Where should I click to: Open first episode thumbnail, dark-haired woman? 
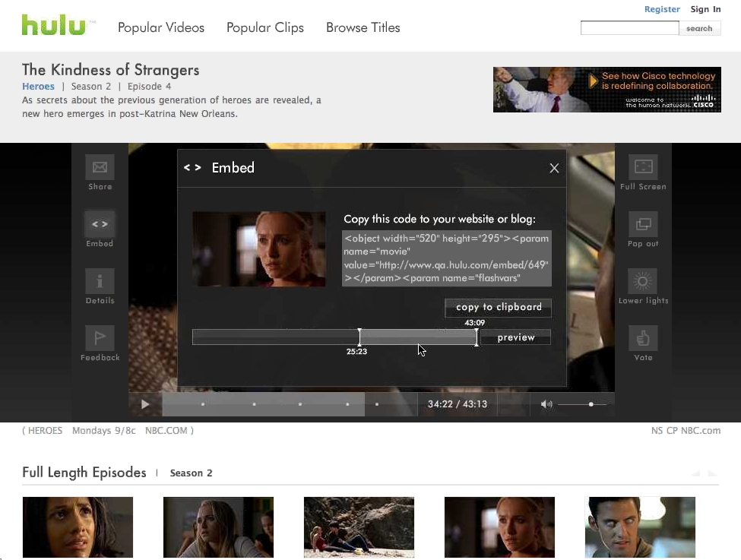tap(78, 527)
